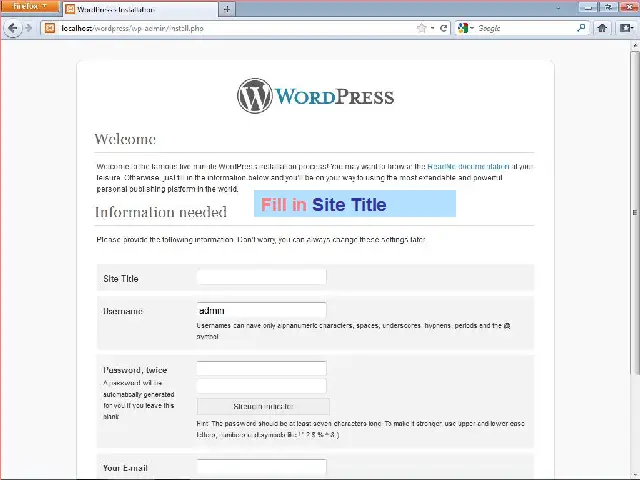Screen dimensions: 640x480
Task: Click the page vertical scrollbar thumb
Action: point(635,212)
